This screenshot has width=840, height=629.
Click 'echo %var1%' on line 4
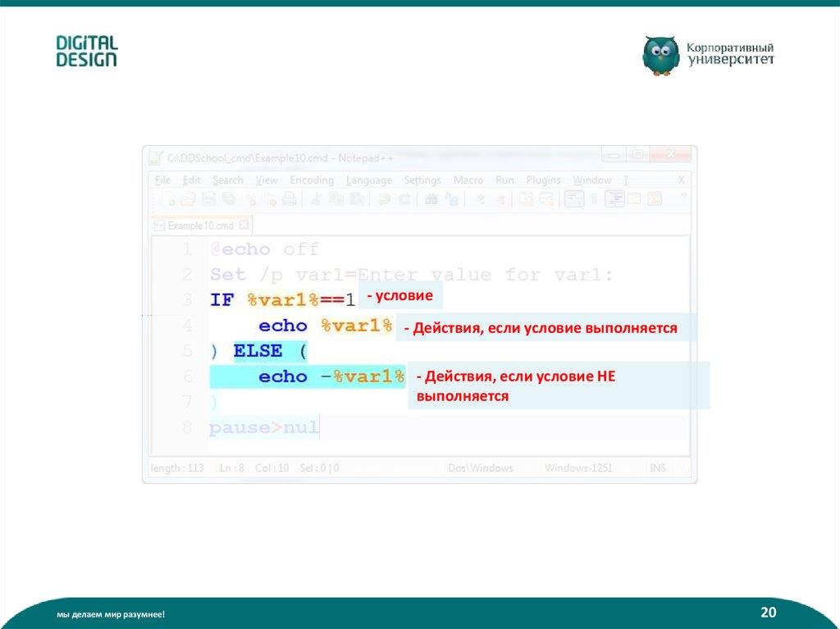point(325,326)
